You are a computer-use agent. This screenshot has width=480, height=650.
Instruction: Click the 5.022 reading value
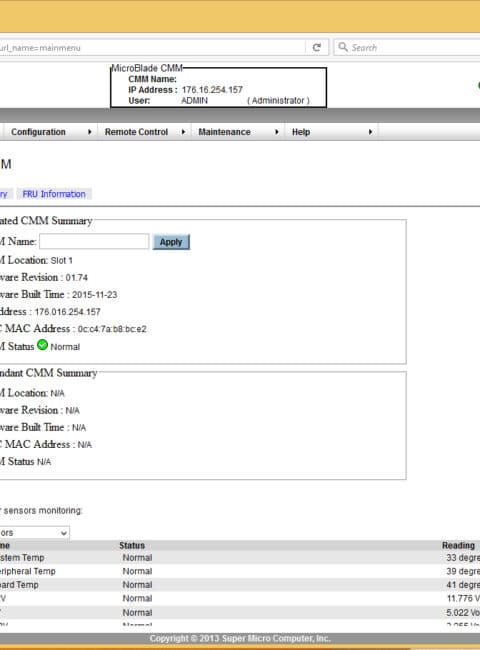point(463,612)
